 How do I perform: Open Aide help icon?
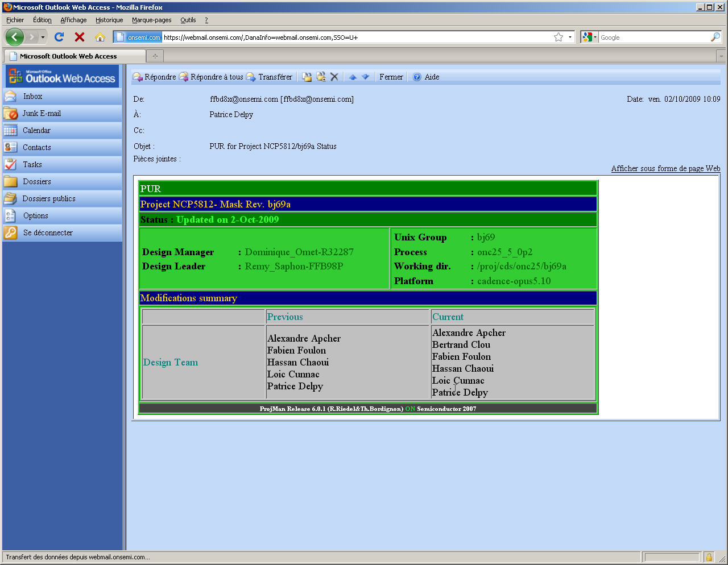point(417,77)
